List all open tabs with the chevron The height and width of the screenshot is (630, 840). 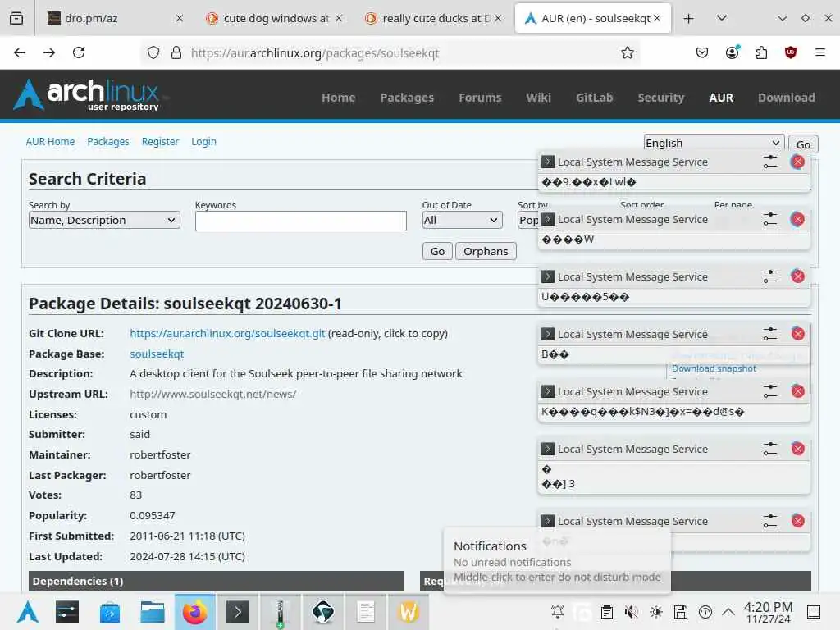coord(722,18)
